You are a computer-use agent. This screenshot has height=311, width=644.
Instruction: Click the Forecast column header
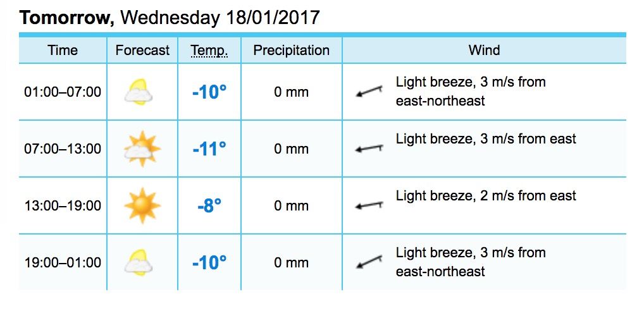(x=142, y=50)
